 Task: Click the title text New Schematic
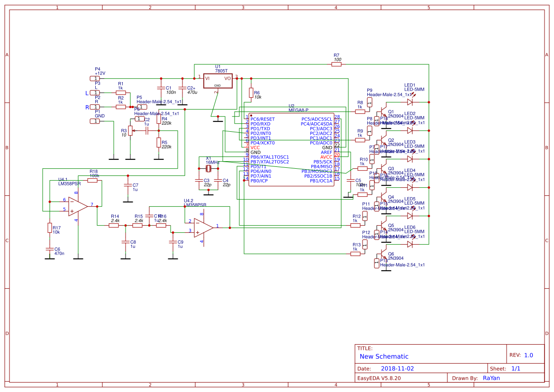point(384,356)
